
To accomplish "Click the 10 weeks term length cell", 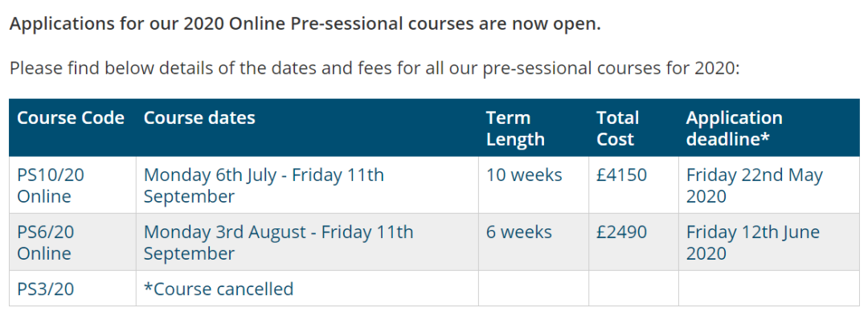I will [534, 186].
